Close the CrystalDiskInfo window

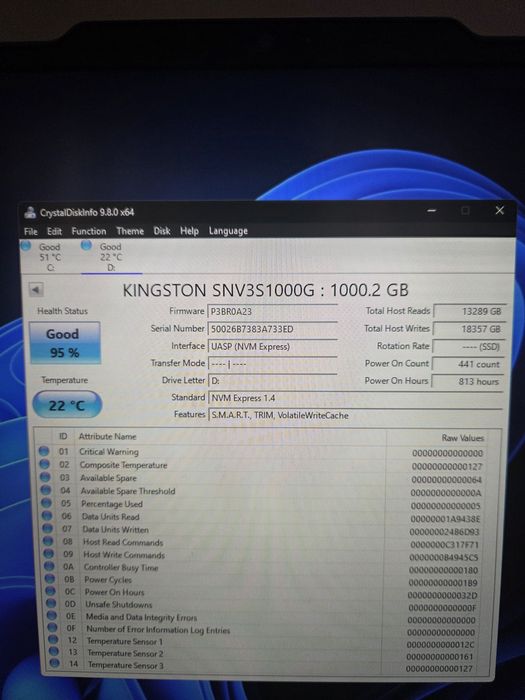coord(500,210)
